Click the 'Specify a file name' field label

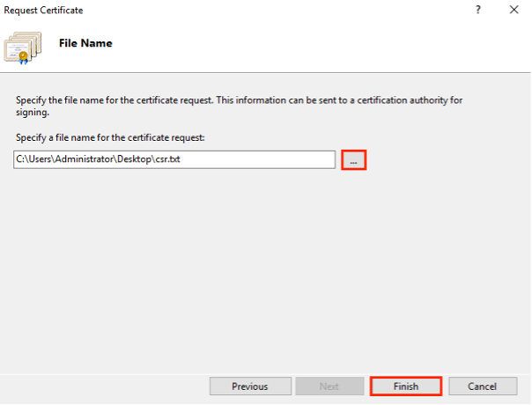(x=110, y=138)
